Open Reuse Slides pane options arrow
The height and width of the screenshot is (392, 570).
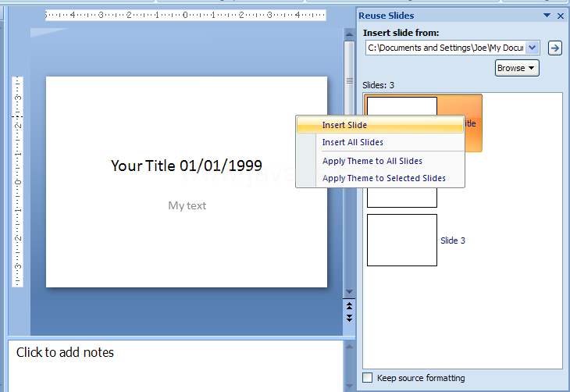547,16
